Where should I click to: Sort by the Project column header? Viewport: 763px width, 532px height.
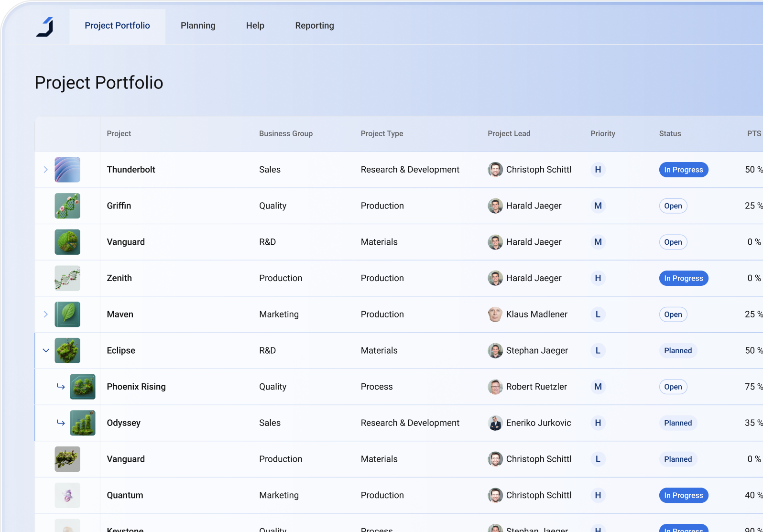119,134
